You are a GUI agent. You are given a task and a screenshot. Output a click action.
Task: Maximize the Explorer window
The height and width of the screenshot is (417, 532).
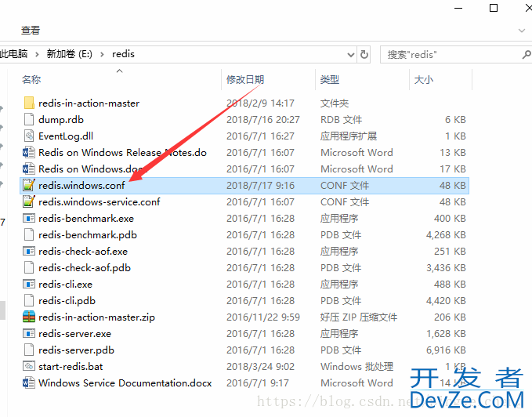[494, 8]
